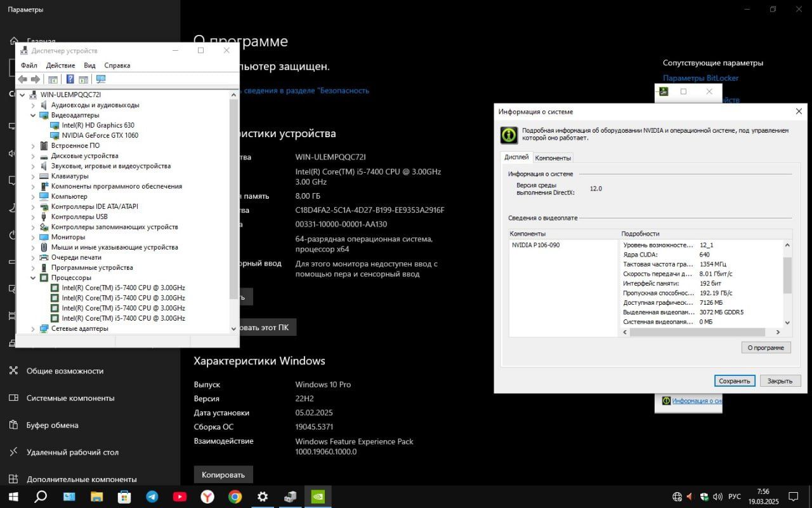Screen dimensions: 812x508
Task: Open the Параметры BitLocker link
Action: click(x=701, y=78)
